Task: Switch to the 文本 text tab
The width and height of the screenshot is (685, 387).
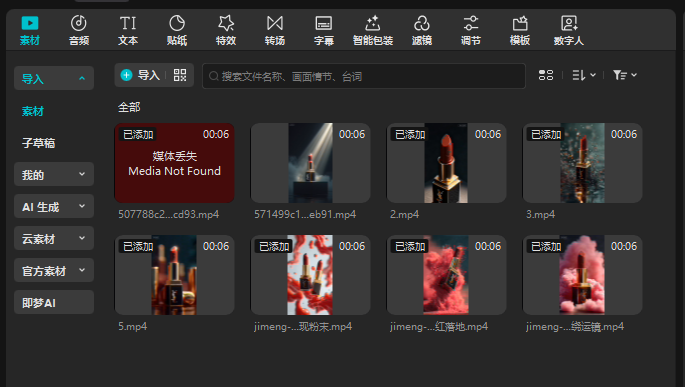Action: (128, 30)
